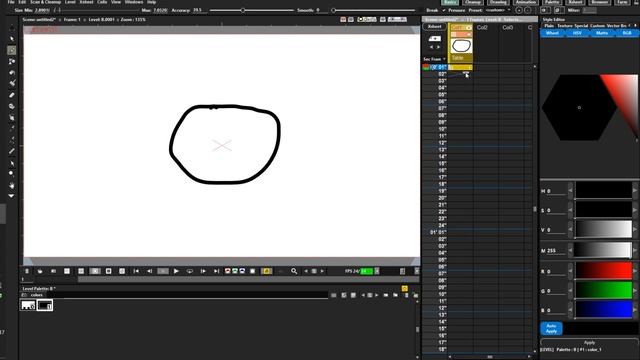Toggle the HSV button in Style Editor

[x=577, y=33]
